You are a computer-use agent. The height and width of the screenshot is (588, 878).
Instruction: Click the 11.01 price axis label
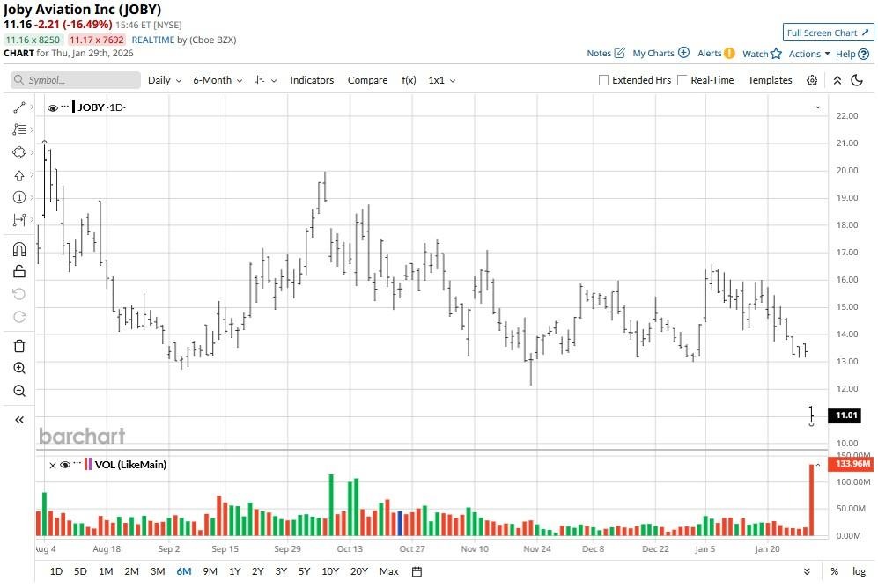(845, 415)
